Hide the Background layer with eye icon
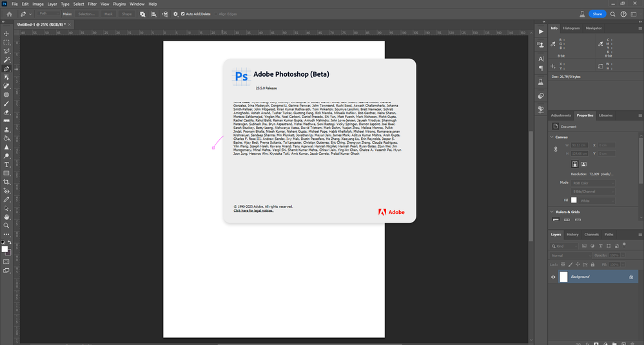The width and height of the screenshot is (644, 345). (x=553, y=277)
